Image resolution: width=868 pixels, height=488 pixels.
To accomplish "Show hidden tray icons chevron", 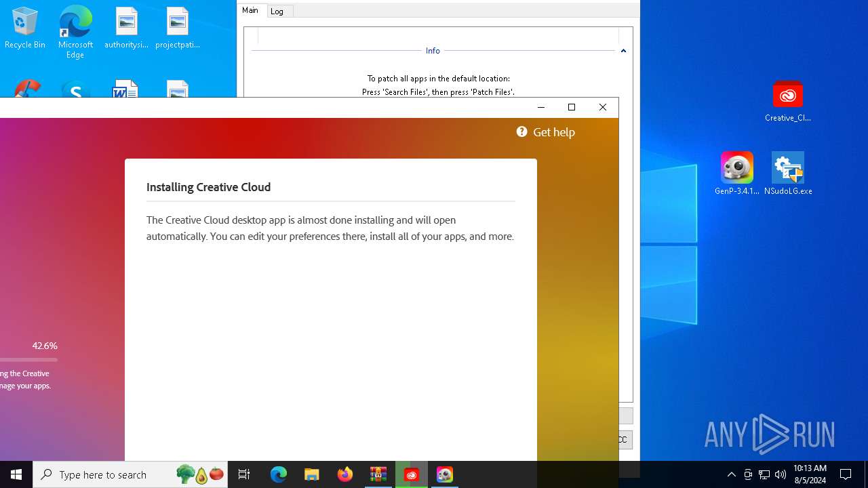I will coord(732,474).
